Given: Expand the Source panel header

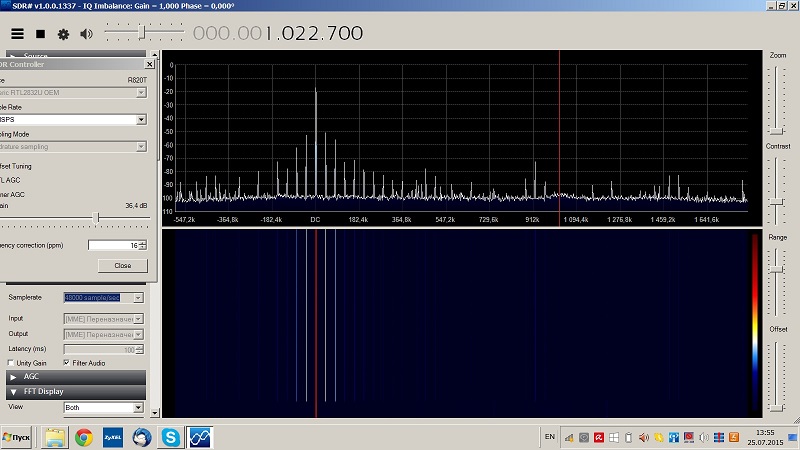Looking at the screenshot, I should pos(76,55).
